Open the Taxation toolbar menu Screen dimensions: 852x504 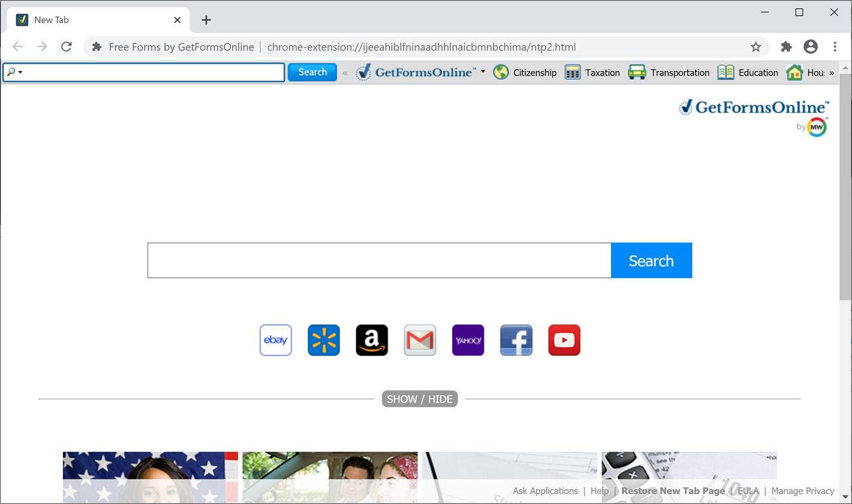593,72
